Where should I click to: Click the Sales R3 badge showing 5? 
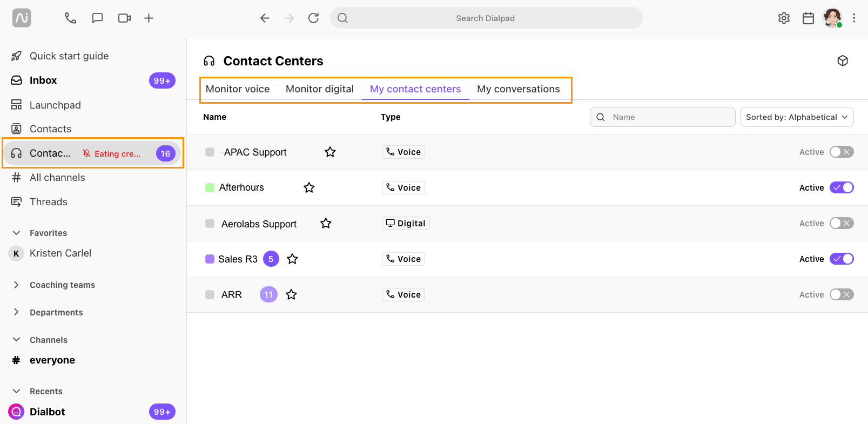[x=271, y=259]
